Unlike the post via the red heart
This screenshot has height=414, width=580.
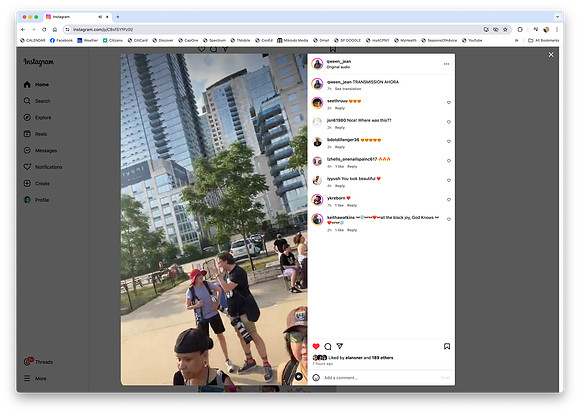pyautogui.click(x=316, y=346)
